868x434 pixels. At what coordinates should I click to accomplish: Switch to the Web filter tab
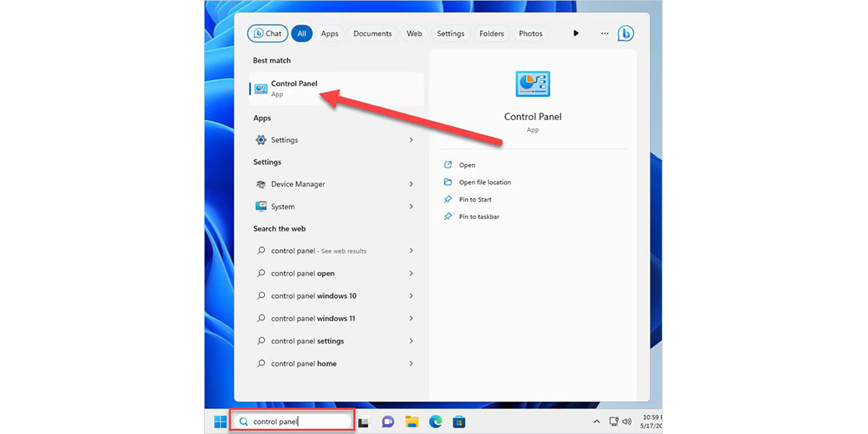tap(414, 33)
